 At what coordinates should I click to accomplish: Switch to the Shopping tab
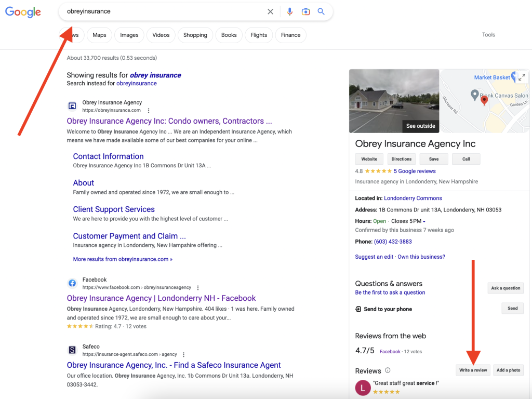[x=195, y=35]
